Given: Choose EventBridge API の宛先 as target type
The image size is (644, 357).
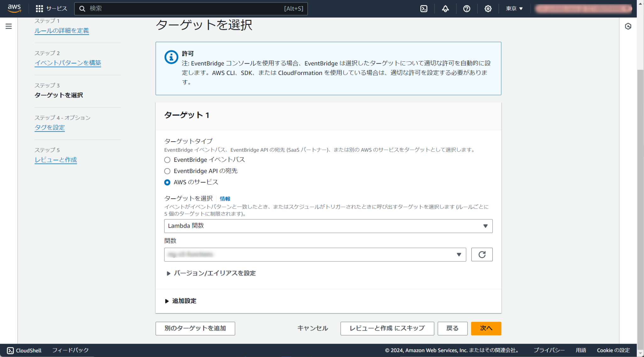Looking at the screenshot, I should click(x=167, y=171).
